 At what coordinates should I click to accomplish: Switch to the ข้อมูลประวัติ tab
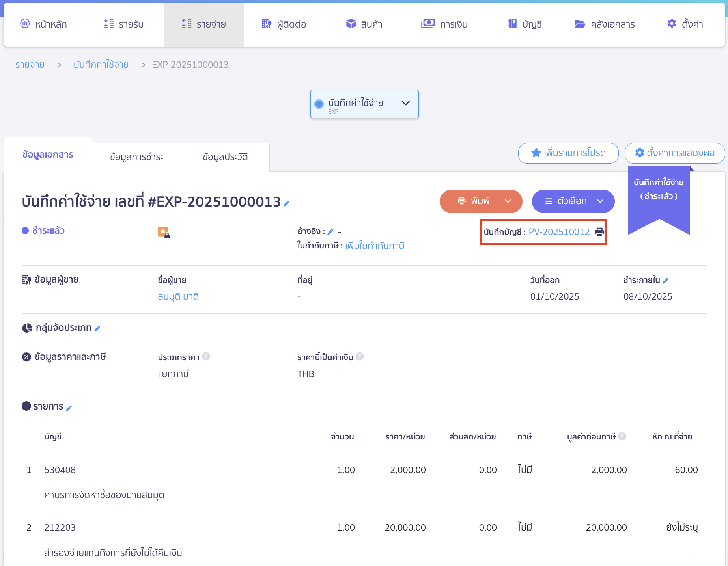[225, 157]
